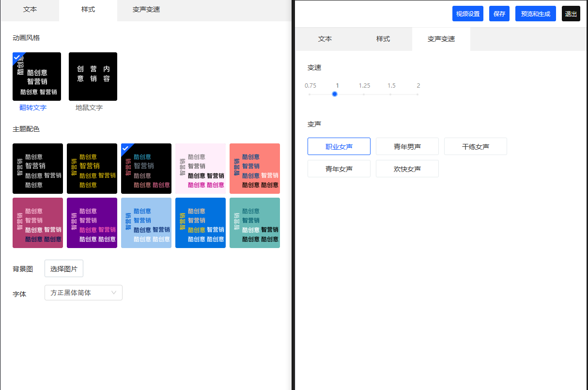Select 干练女声 voice option
This screenshot has height=390, width=588.
pyautogui.click(x=476, y=146)
